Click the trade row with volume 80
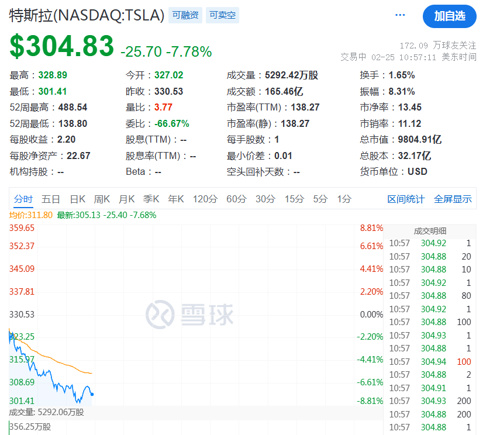Screen dimensions: 500x435 tap(430, 296)
